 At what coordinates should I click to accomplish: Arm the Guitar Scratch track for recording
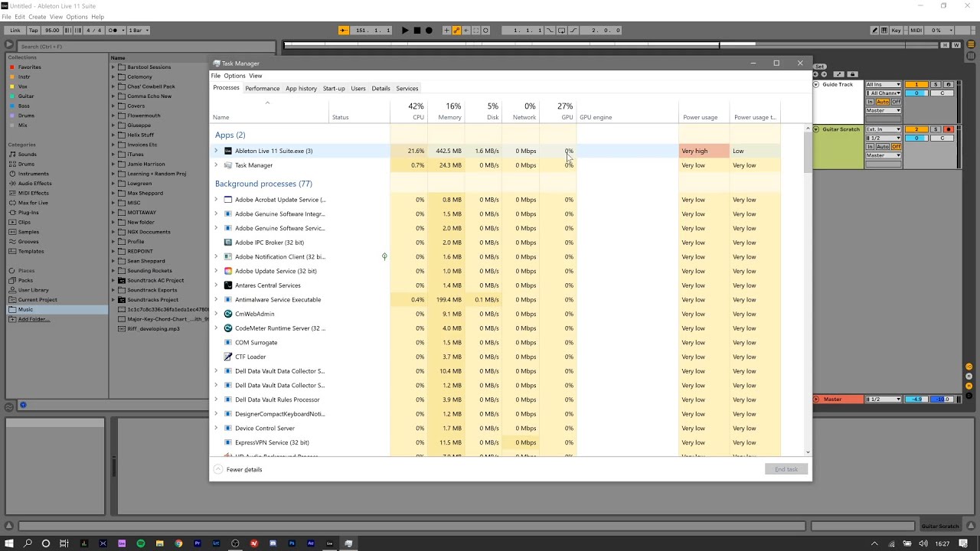(949, 129)
